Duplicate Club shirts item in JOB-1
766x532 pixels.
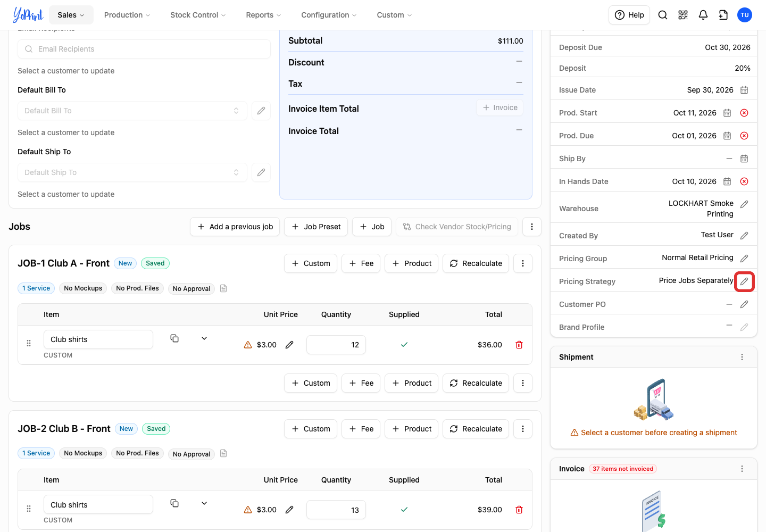pos(174,338)
